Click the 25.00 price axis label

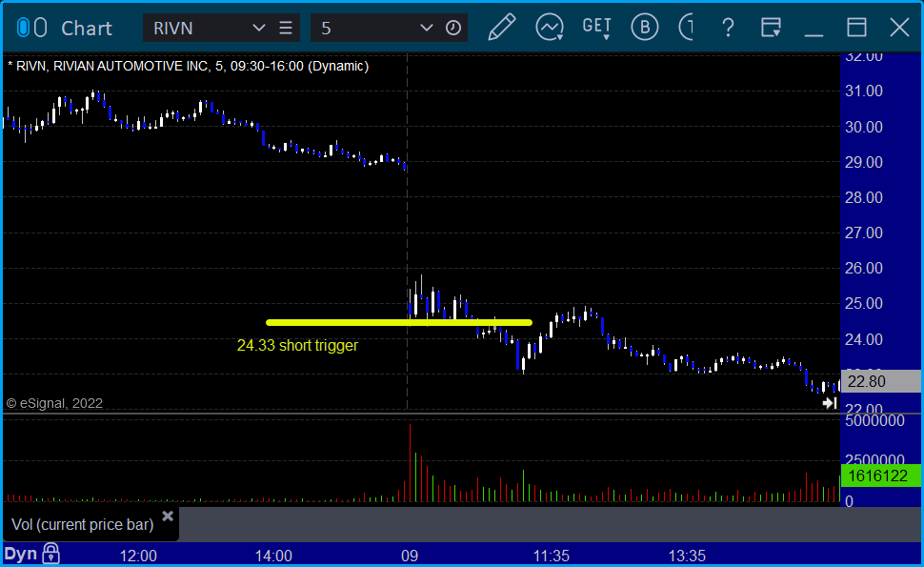point(864,304)
